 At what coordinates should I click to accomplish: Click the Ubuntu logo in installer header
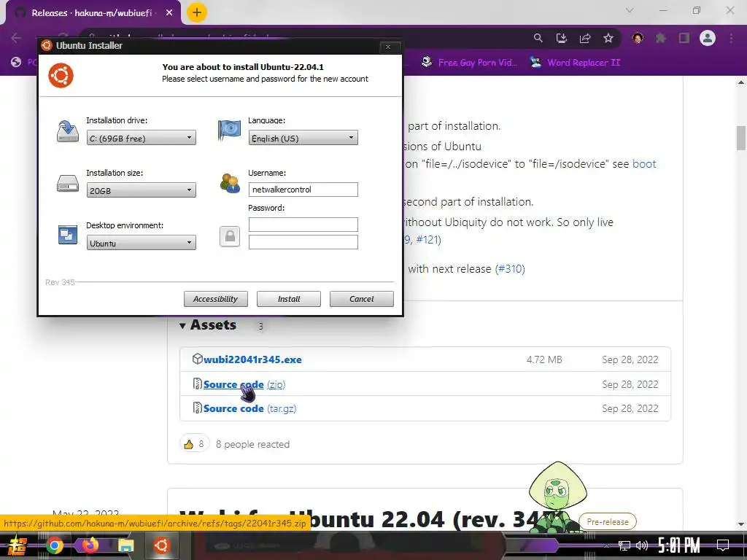point(61,75)
